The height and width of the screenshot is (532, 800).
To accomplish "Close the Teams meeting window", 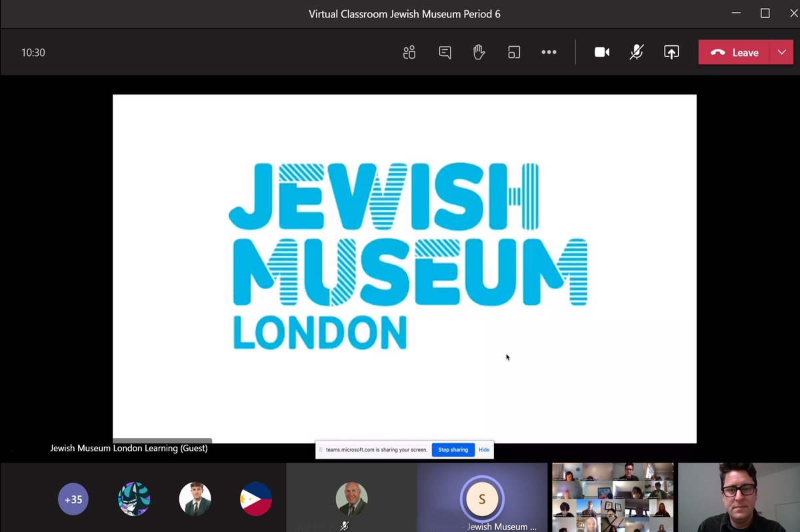I will pyautogui.click(x=793, y=13).
